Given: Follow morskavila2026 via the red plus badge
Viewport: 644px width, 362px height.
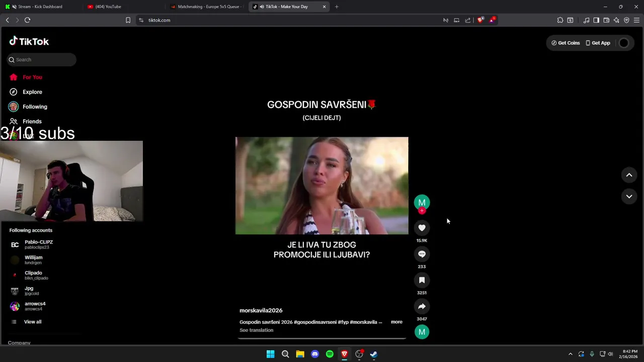Looking at the screenshot, I should [422, 211].
